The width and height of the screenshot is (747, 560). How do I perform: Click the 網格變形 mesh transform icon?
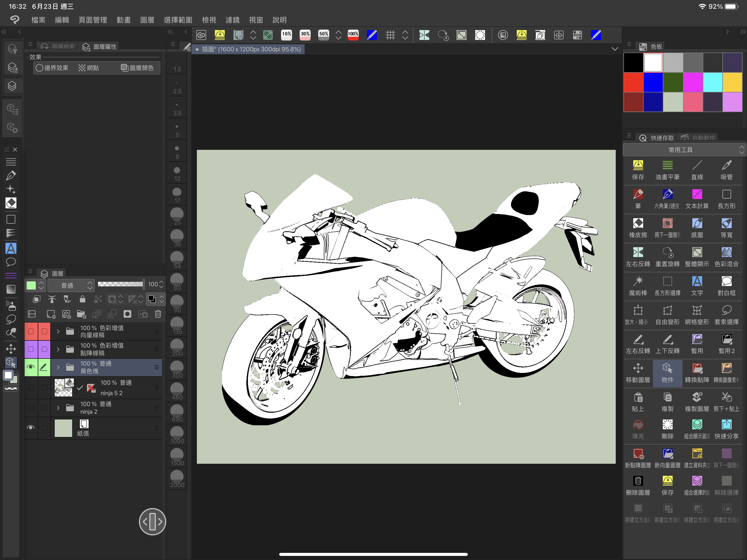click(x=697, y=315)
